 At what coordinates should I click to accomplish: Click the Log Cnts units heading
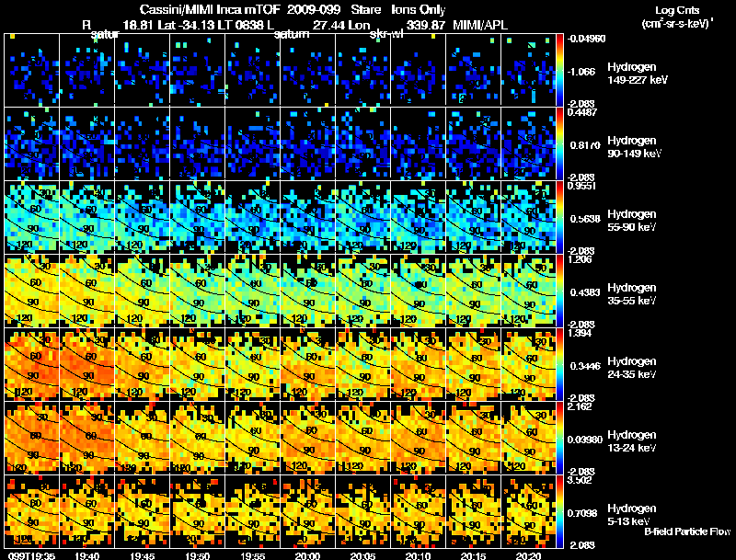(677, 10)
